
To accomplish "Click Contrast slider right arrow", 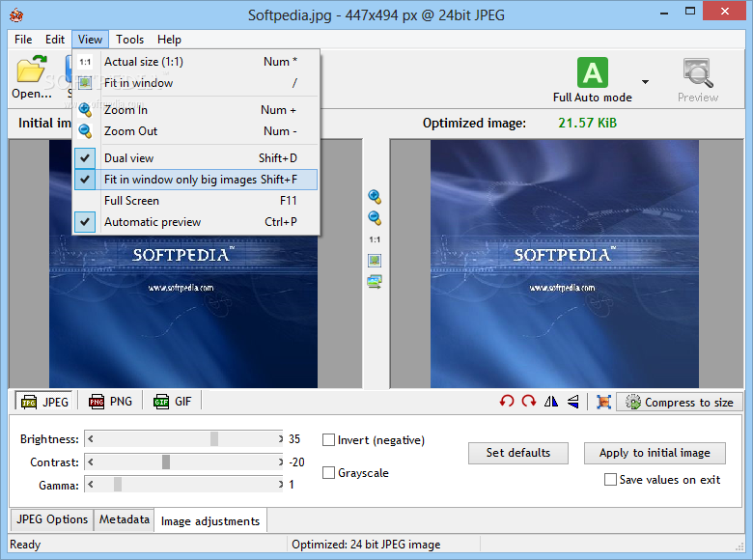I will pyautogui.click(x=281, y=462).
